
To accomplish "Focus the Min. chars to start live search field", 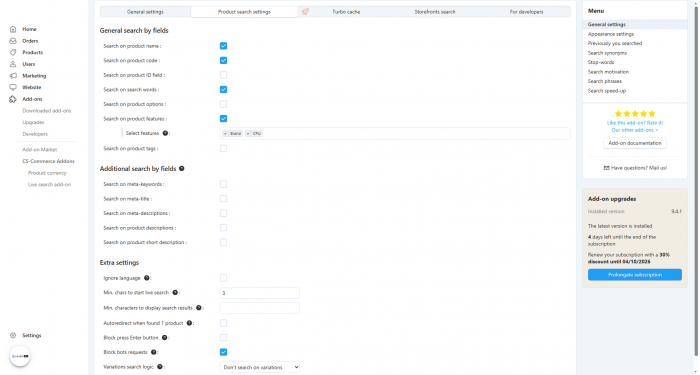I will pos(259,293).
